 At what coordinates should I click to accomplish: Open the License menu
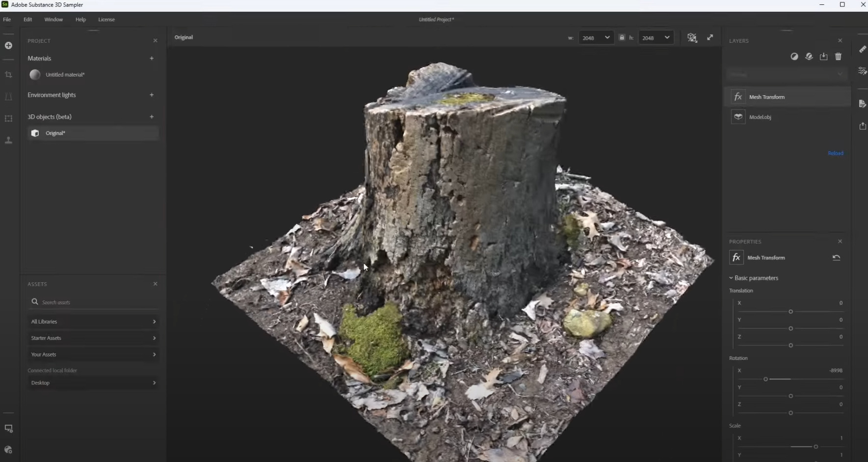(x=106, y=20)
